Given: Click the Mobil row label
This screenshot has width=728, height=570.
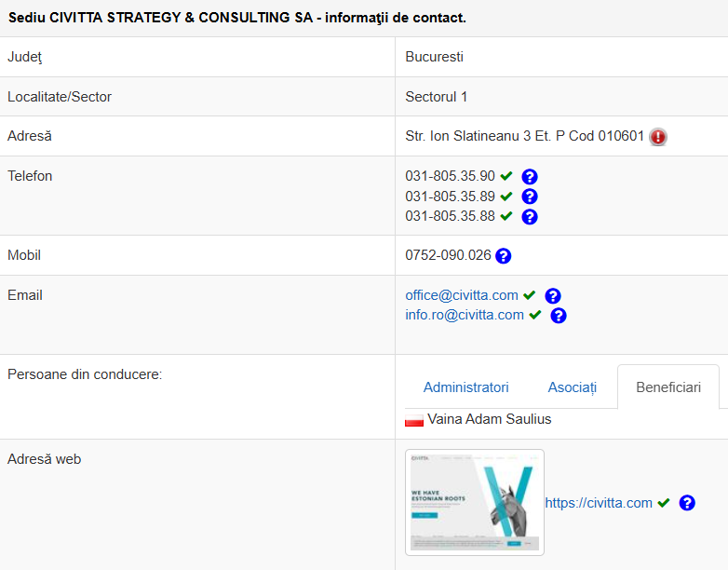Looking at the screenshot, I should point(24,255).
